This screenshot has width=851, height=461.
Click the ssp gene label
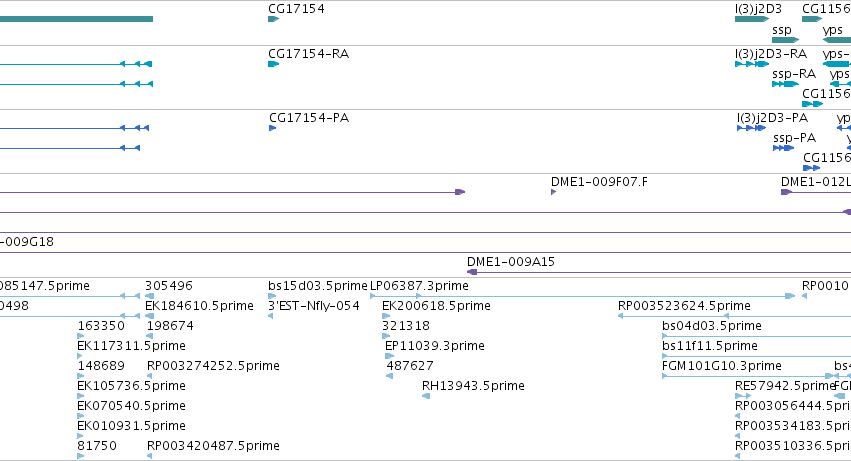point(782,30)
